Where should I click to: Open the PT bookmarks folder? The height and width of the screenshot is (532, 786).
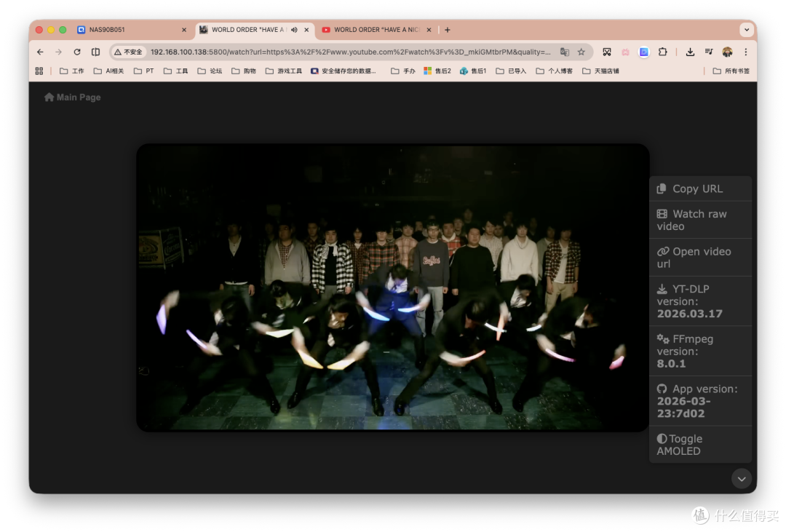point(144,71)
